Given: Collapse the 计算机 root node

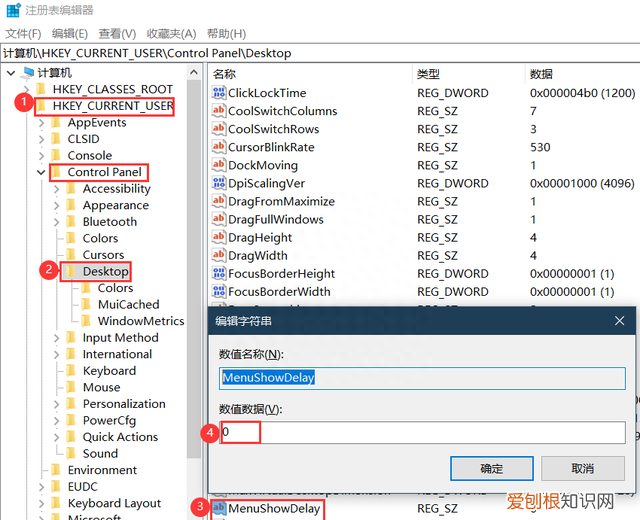Looking at the screenshot, I should tap(11, 73).
